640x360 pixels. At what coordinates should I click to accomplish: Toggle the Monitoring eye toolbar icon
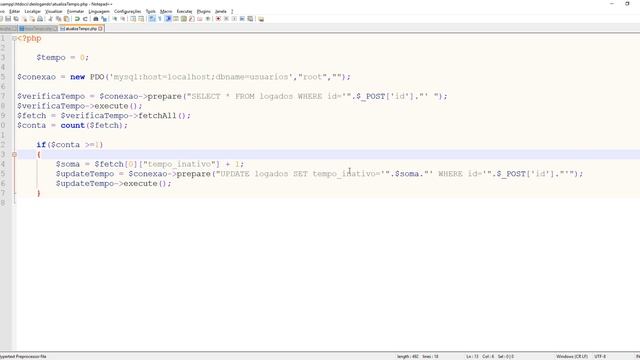click(208, 19)
